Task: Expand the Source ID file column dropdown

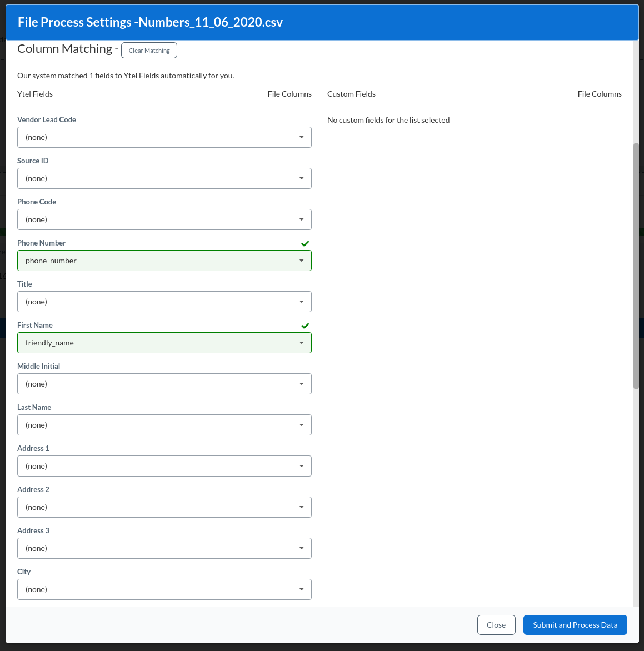Action: (x=164, y=178)
